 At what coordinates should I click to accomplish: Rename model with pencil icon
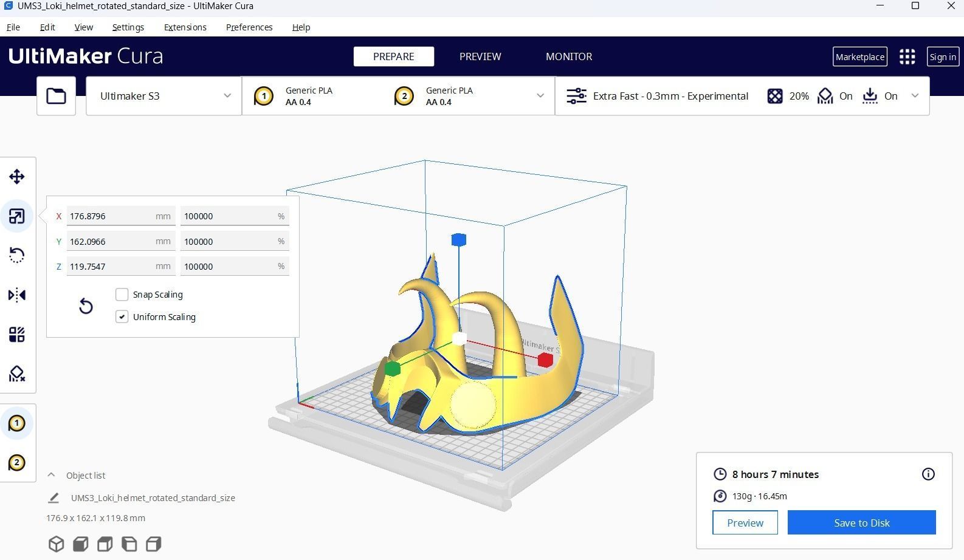[x=53, y=498]
